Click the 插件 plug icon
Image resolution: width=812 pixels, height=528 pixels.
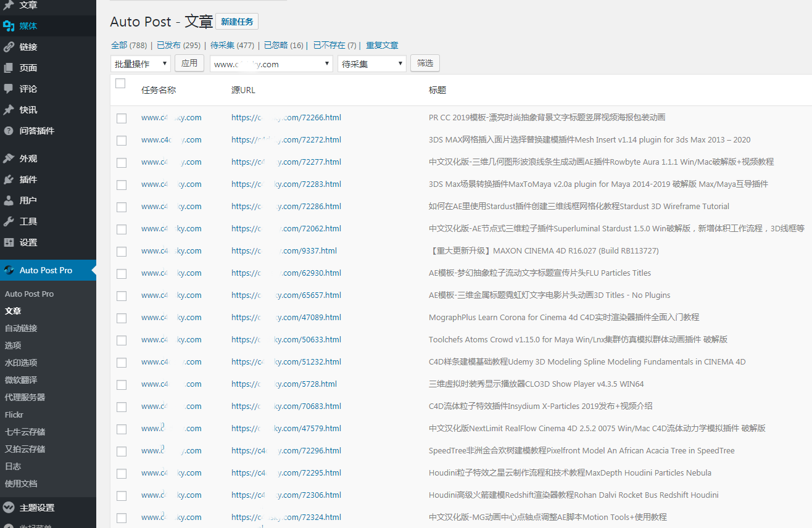(9, 179)
